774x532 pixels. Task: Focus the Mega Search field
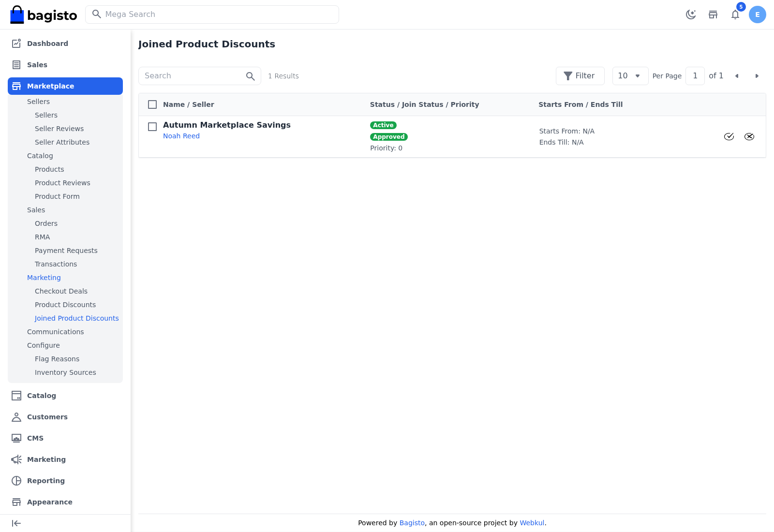coord(212,15)
